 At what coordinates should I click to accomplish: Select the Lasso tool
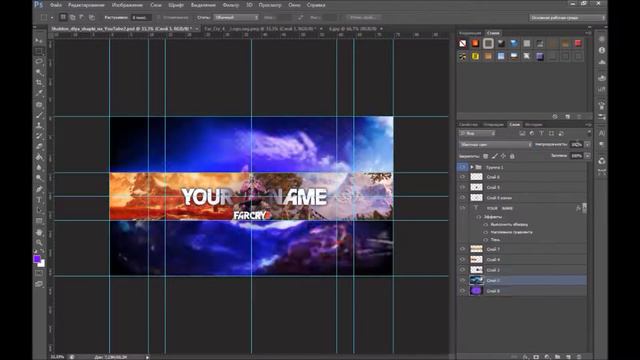[39, 62]
